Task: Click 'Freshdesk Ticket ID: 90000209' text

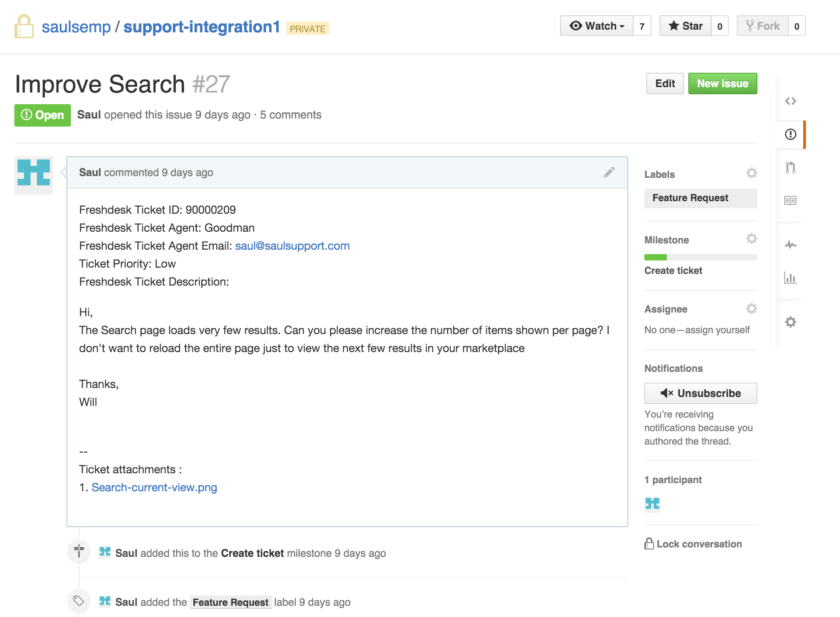Action: 157,210
